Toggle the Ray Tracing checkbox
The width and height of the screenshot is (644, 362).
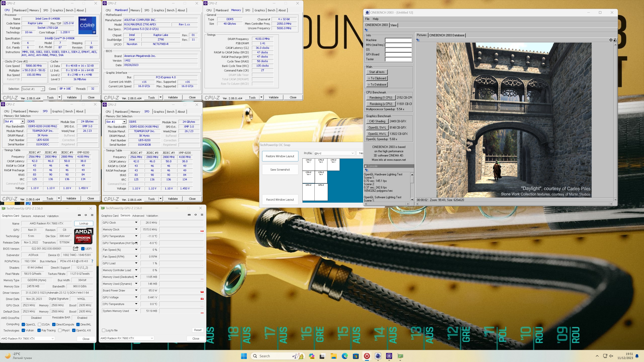tap(39, 330)
